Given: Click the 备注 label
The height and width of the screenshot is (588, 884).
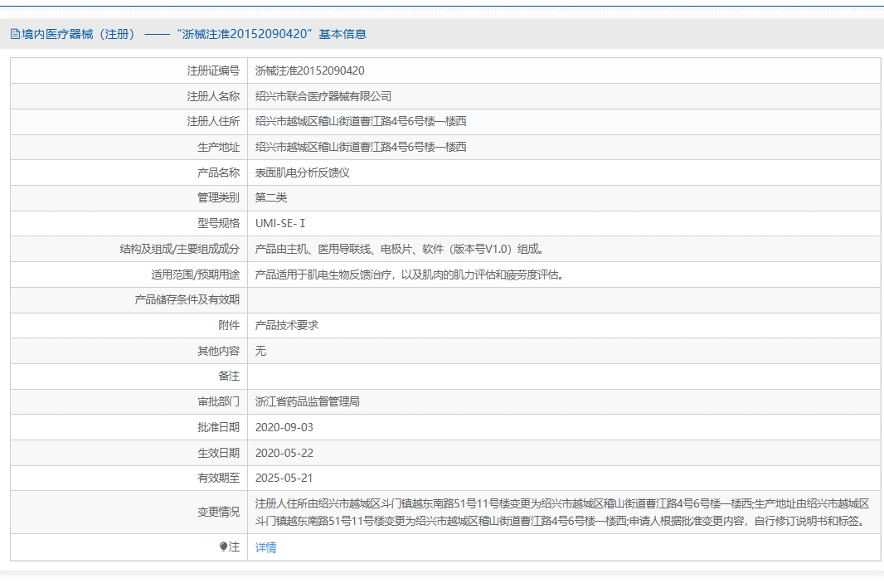Looking at the screenshot, I should (229, 377).
